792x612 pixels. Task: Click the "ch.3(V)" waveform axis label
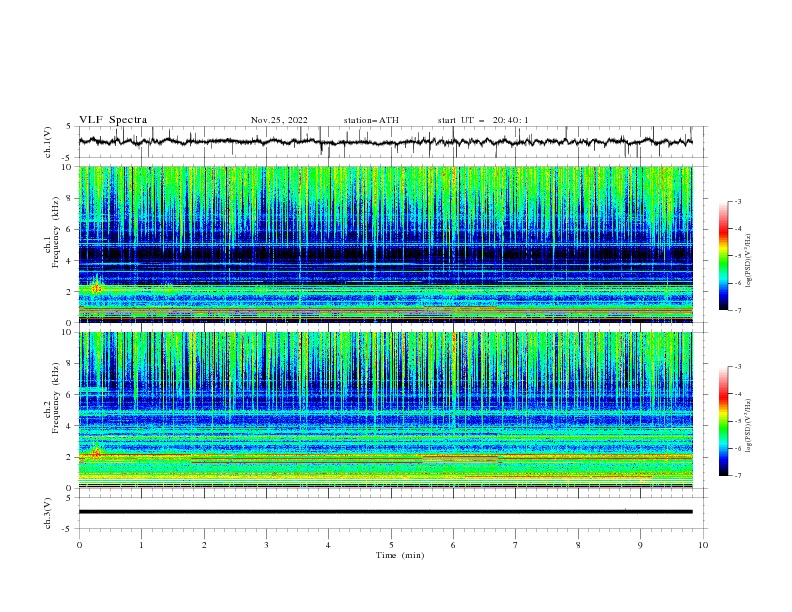click(x=48, y=513)
